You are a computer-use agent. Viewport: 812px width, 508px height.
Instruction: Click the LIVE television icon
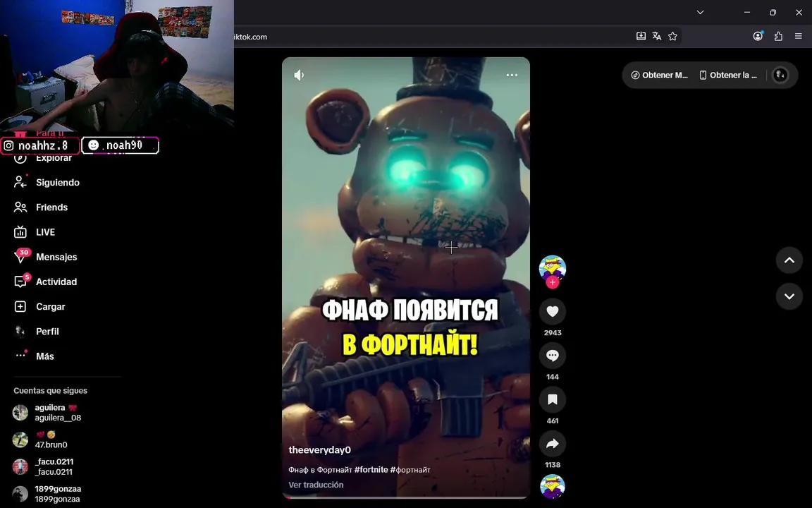tap(20, 232)
